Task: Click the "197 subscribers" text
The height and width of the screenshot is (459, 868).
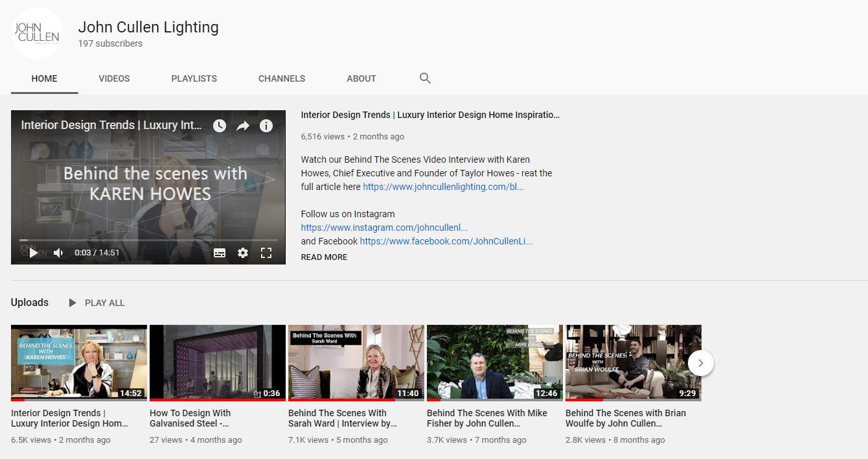Action: (110, 43)
